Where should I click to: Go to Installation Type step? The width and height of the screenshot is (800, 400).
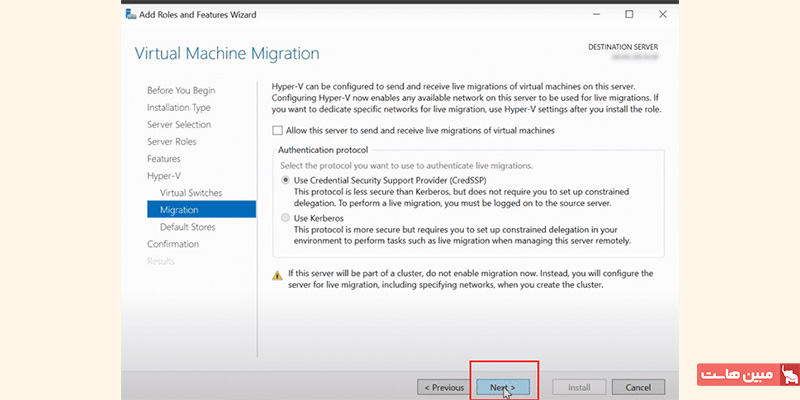(179, 108)
